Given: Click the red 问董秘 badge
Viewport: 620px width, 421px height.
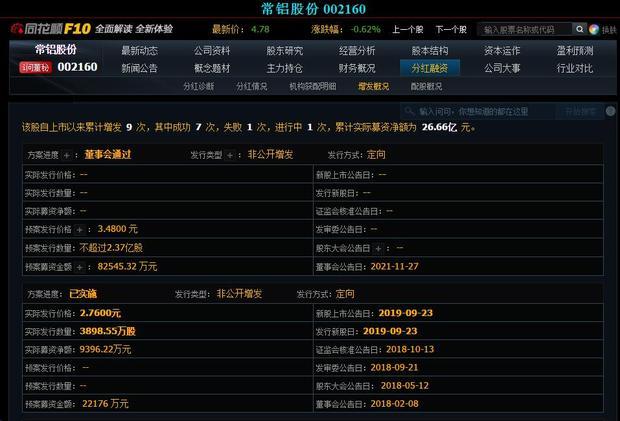Looking at the screenshot, I should (x=35, y=68).
